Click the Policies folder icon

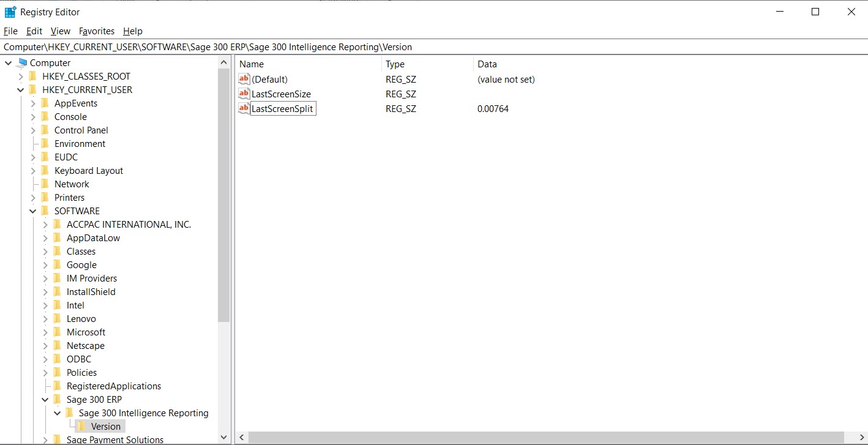pyautogui.click(x=58, y=372)
